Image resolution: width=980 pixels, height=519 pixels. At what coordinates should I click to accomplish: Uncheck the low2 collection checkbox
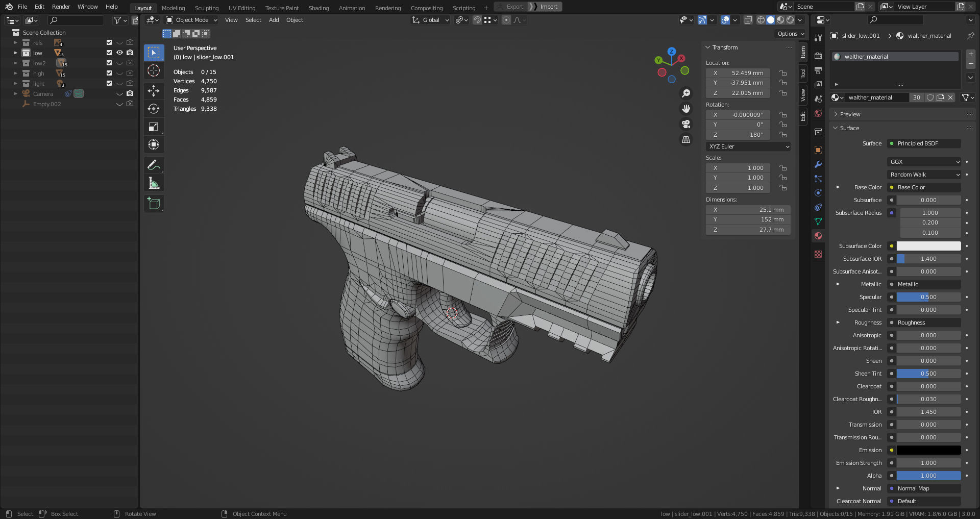[109, 63]
